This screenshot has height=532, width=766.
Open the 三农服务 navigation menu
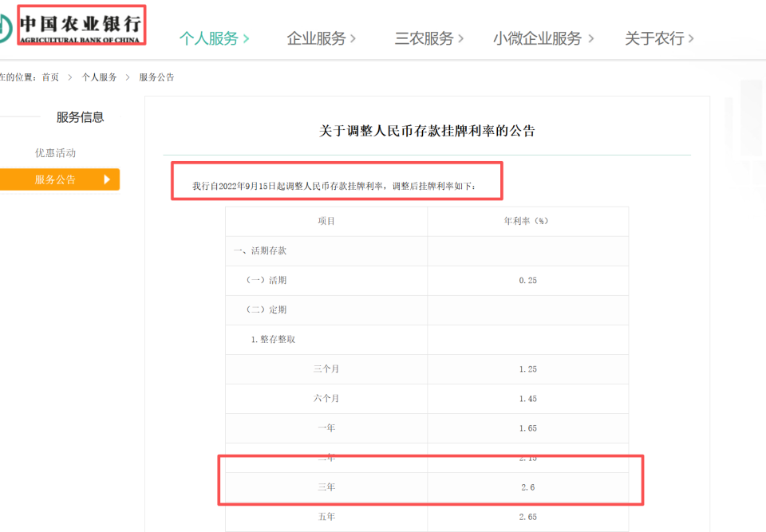coord(424,37)
